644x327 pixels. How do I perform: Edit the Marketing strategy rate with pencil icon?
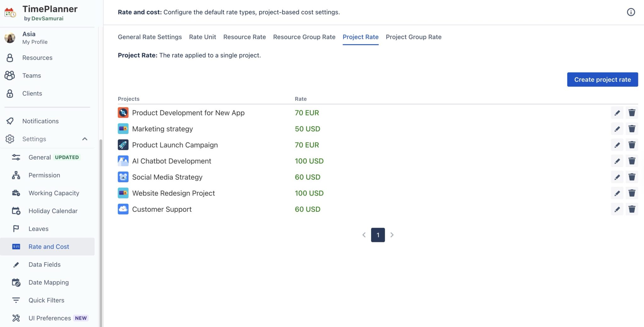pos(617,129)
